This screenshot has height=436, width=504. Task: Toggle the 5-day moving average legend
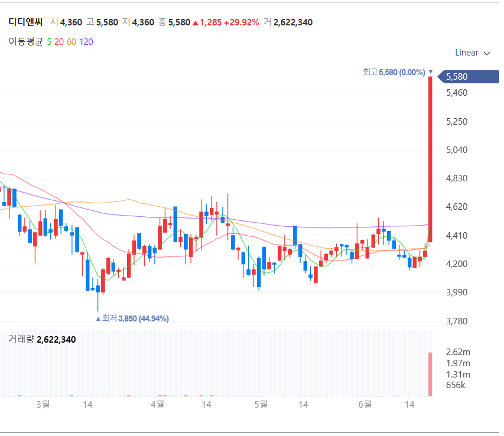[x=49, y=42]
